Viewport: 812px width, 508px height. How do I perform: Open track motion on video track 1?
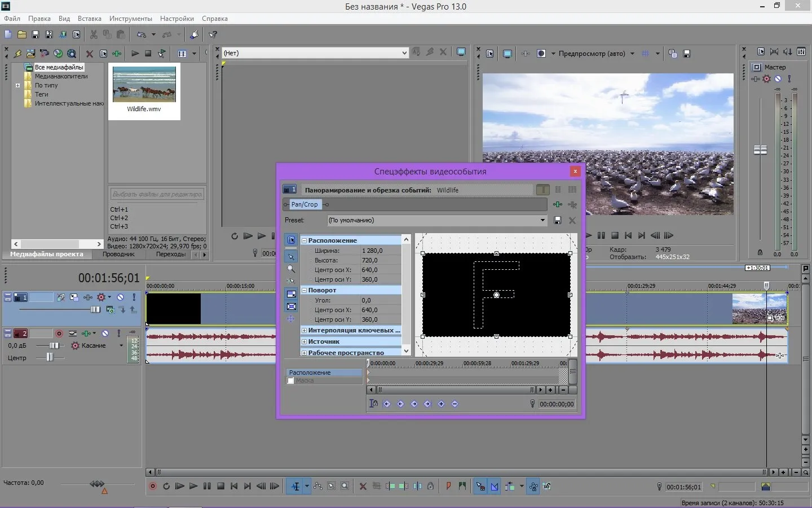(74, 297)
